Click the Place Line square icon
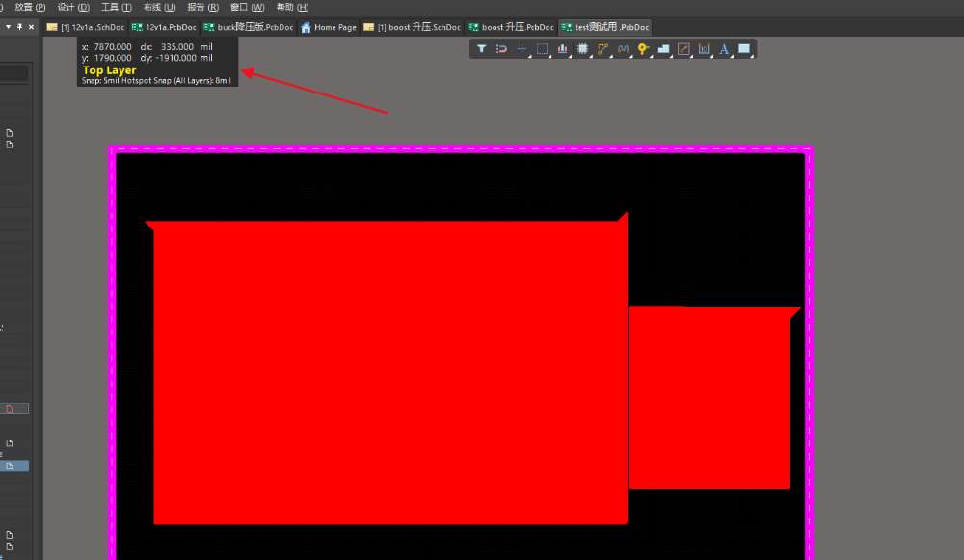Image resolution: width=964 pixels, height=560 pixels. (683, 48)
